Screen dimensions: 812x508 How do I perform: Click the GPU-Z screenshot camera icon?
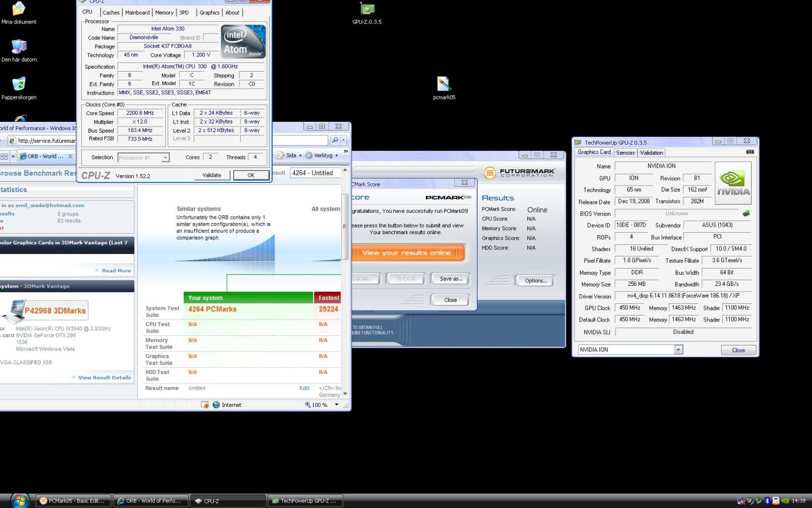click(750, 152)
